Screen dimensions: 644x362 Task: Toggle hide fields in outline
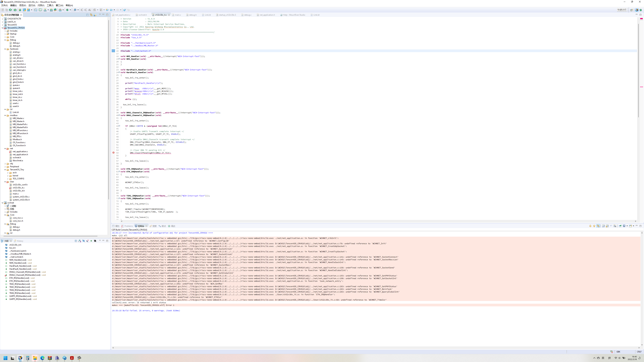84,241
